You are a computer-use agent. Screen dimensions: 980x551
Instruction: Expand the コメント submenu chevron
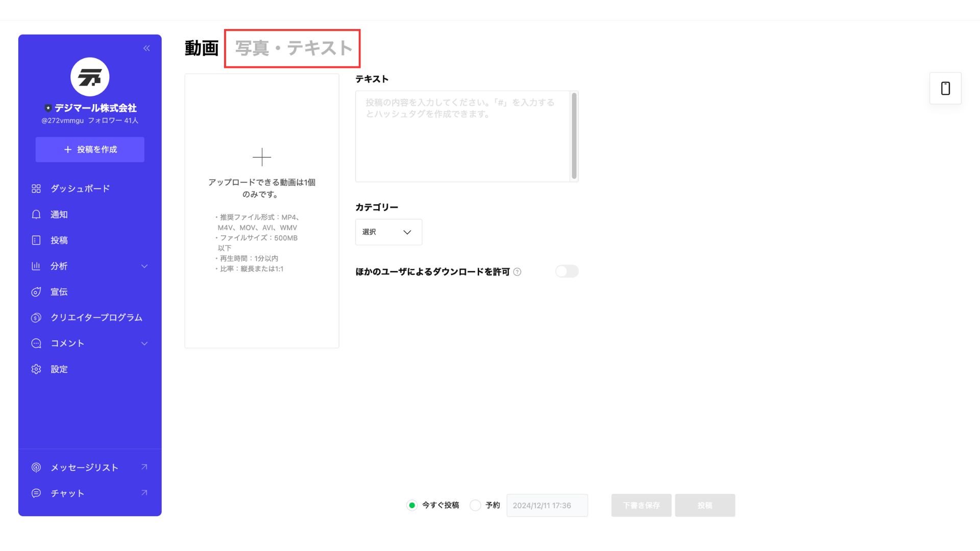tap(144, 343)
